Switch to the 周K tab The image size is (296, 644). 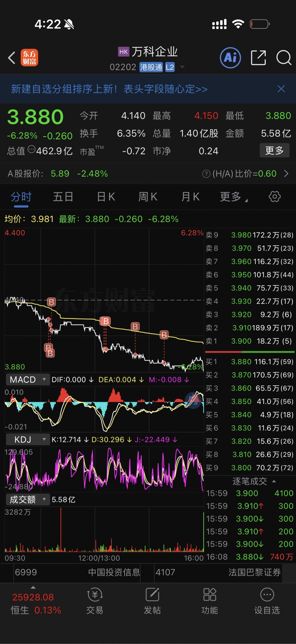(148, 197)
